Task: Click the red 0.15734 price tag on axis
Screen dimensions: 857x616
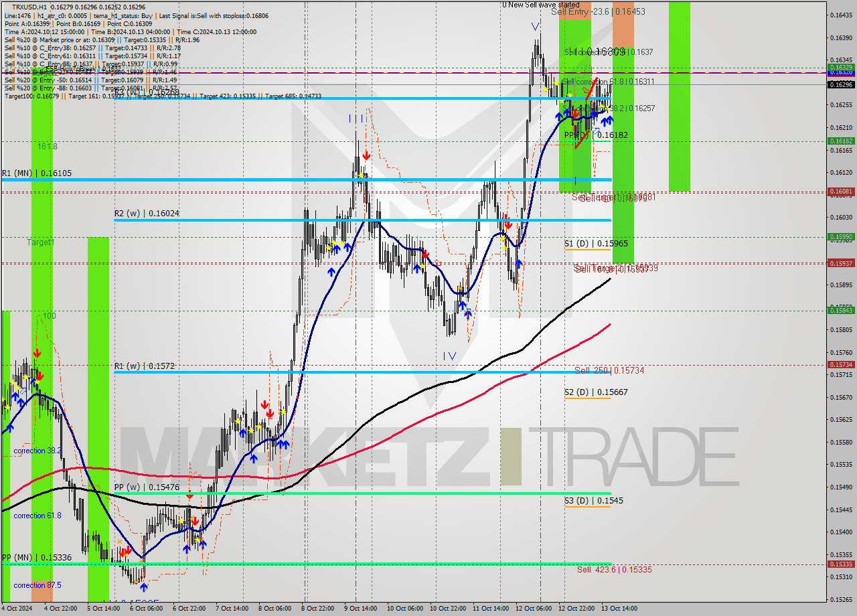Action: coord(841,365)
